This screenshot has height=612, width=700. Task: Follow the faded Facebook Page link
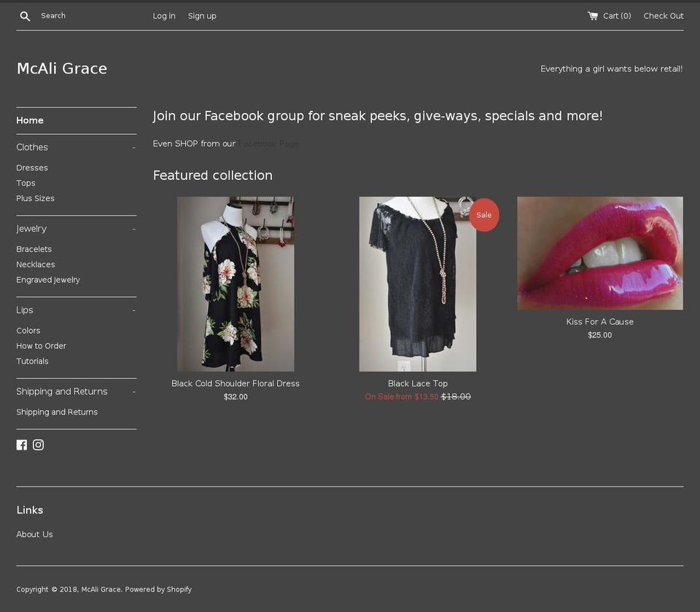click(x=268, y=144)
